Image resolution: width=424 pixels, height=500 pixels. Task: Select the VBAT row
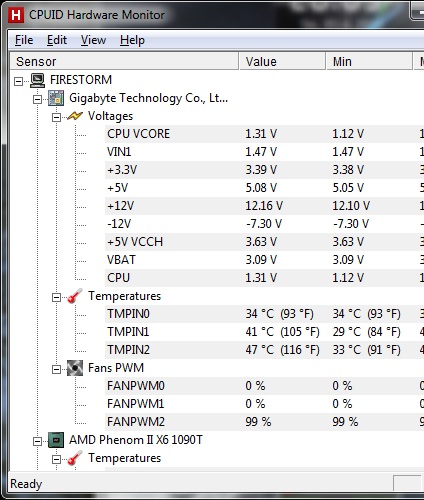tap(264, 260)
